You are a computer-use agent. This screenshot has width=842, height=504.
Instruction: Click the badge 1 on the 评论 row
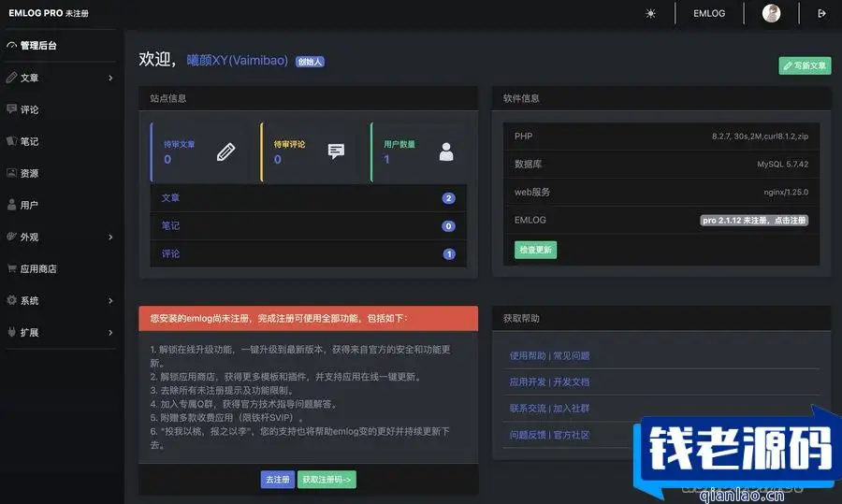[449, 254]
